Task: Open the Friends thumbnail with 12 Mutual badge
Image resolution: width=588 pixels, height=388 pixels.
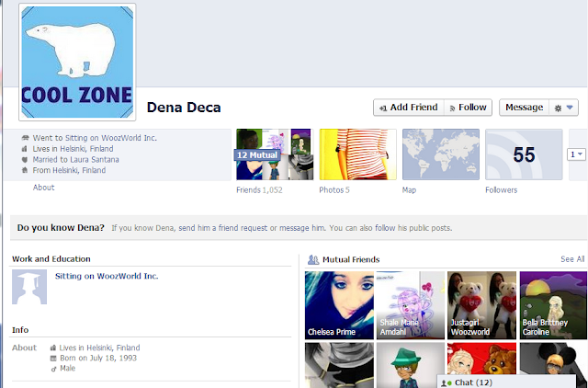Action: coord(275,154)
